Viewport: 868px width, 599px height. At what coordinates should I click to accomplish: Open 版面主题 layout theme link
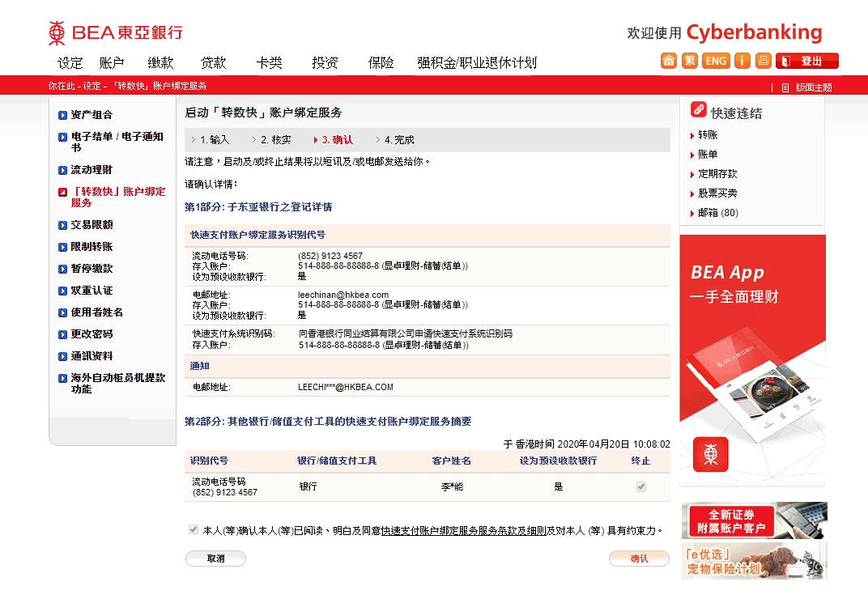(814, 87)
